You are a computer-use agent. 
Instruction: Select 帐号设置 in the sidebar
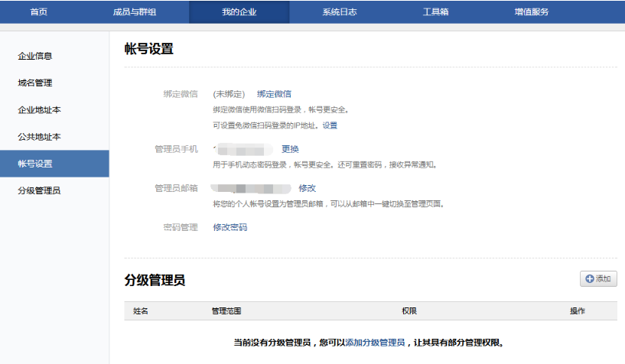coord(35,164)
